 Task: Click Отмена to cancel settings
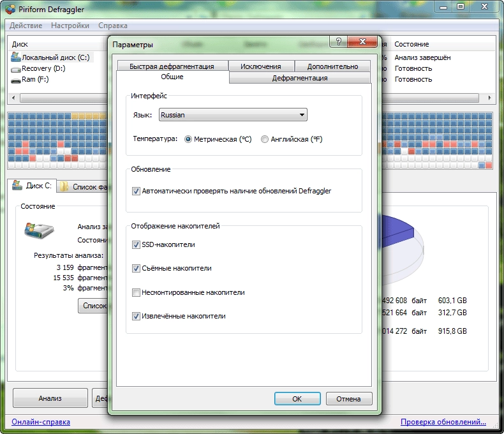349,399
